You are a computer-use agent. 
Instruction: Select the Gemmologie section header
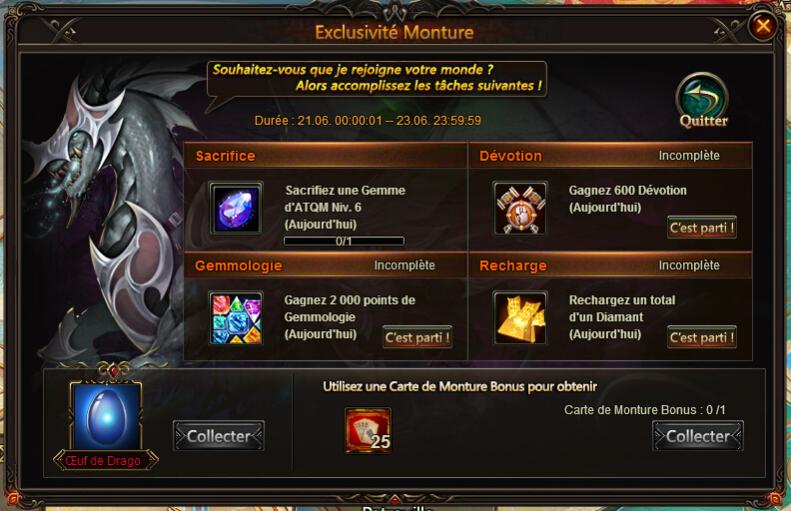(326, 265)
